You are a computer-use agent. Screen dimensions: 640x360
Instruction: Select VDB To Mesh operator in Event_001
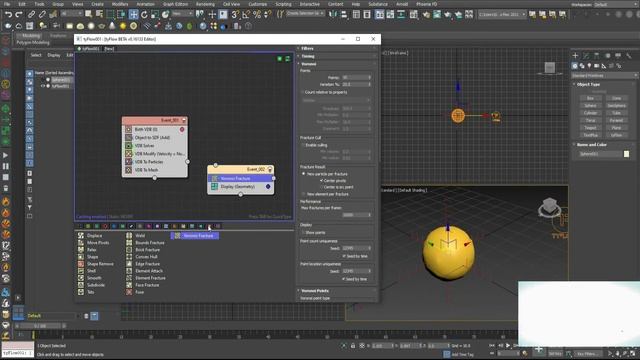(155, 170)
